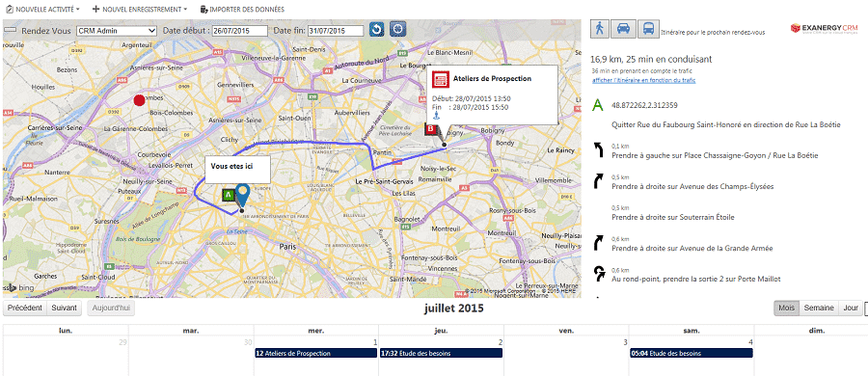Click Importer des Données
Image resolution: width=868 pixels, height=376 pixels.
coord(242,10)
